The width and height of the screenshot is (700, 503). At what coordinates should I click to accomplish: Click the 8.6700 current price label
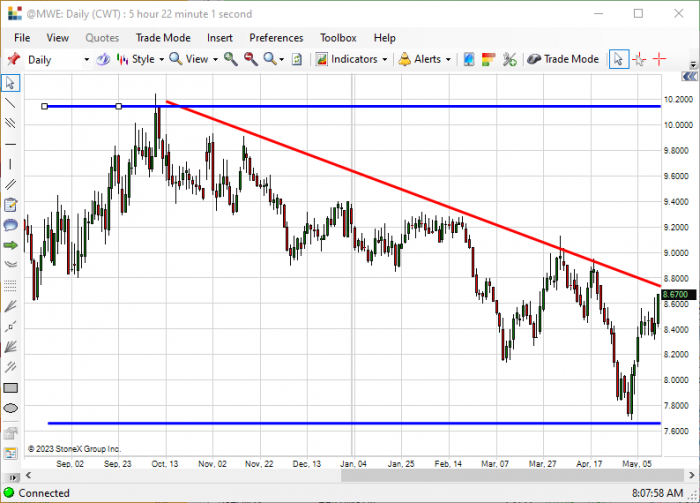pos(679,295)
